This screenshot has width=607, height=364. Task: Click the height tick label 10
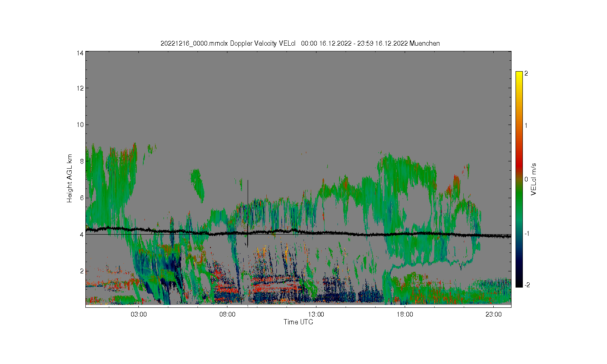[80, 125]
